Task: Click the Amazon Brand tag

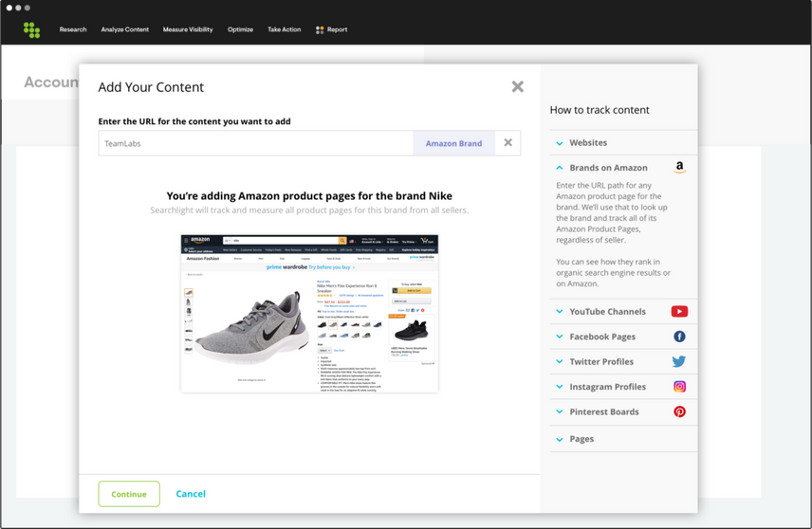Action: click(x=453, y=143)
